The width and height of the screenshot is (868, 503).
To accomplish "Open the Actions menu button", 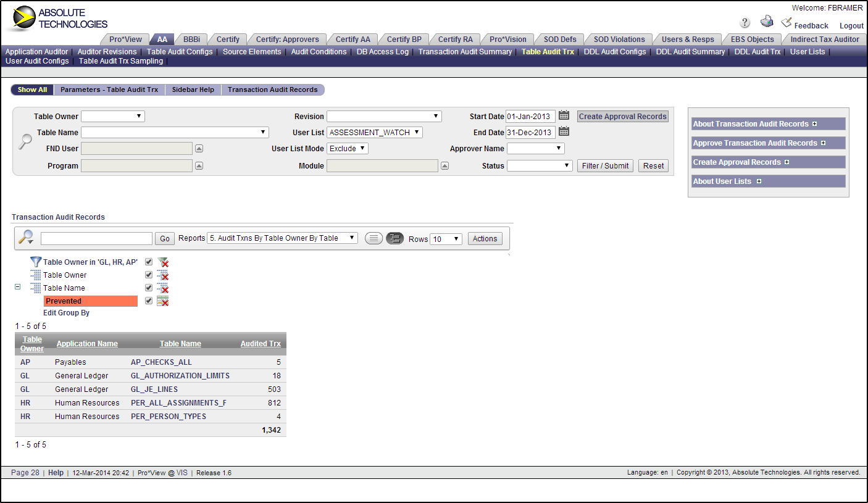I will coord(485,239).
